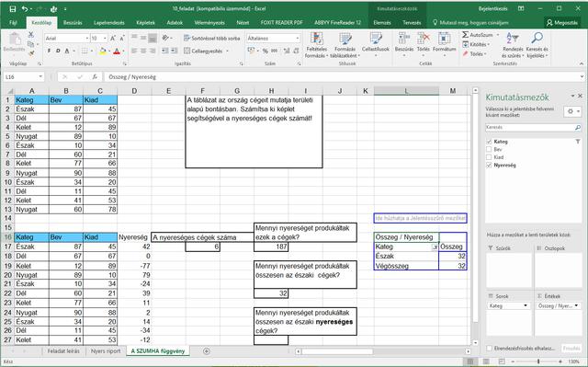588x367 pixels.
Task: Uncheck the Kateg field checkbox
Action: tap(489, 142)
